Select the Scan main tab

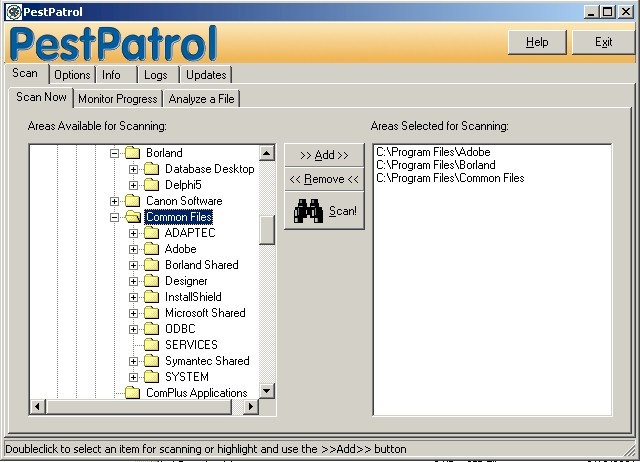click(25, 73)
